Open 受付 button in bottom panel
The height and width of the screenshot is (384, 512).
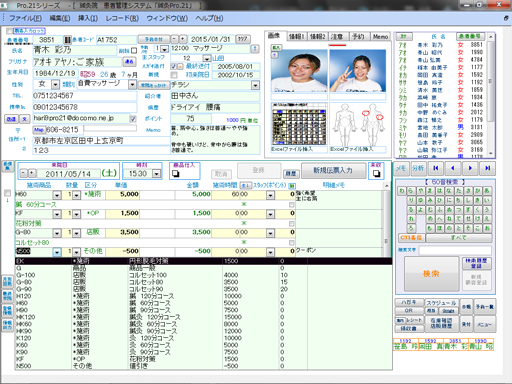[x=466, y=324]
